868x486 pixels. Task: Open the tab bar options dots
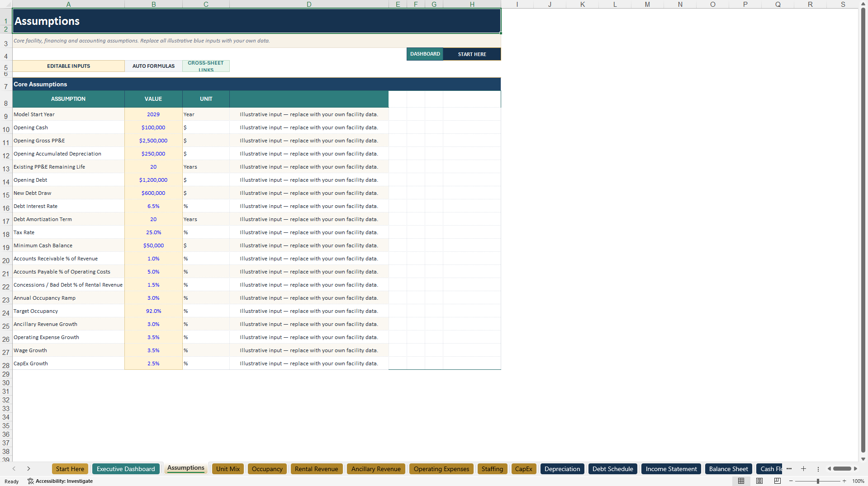(818, 469)
